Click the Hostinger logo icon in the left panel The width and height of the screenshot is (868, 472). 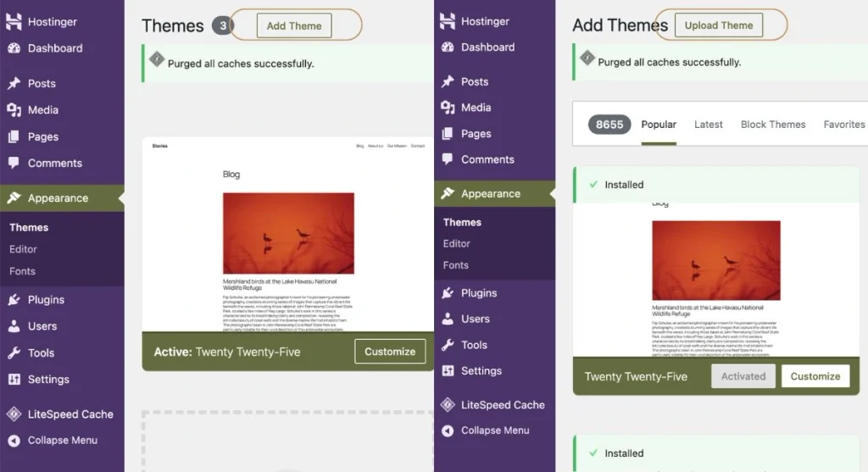point(14,21)
